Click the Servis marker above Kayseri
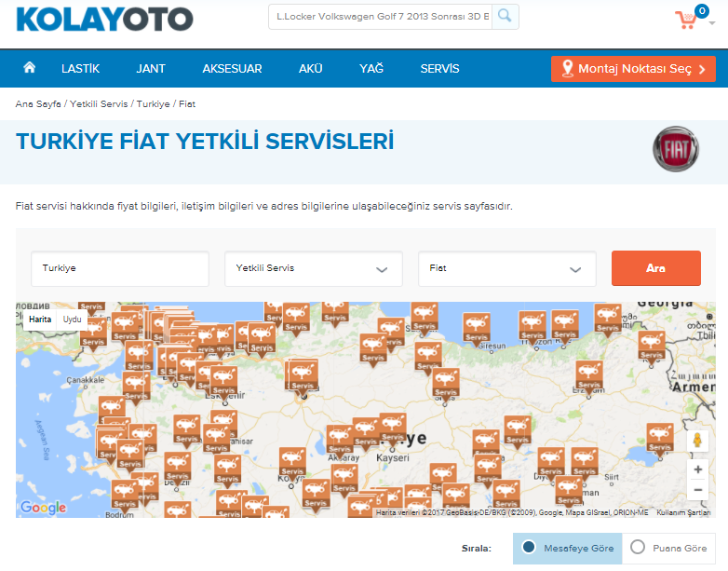 coord(393,428)
